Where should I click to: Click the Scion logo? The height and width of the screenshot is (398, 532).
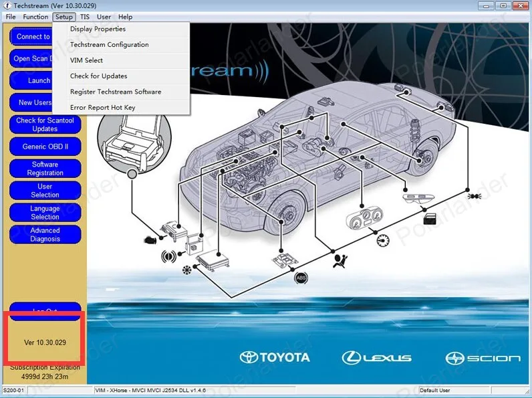[x=483, y=359]
